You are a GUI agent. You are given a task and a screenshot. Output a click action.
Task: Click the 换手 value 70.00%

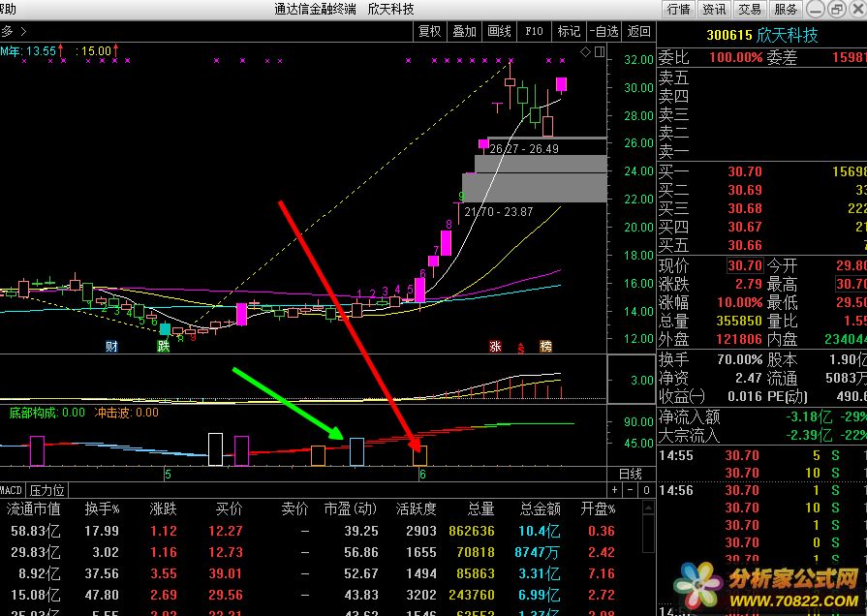pos(740,360)
